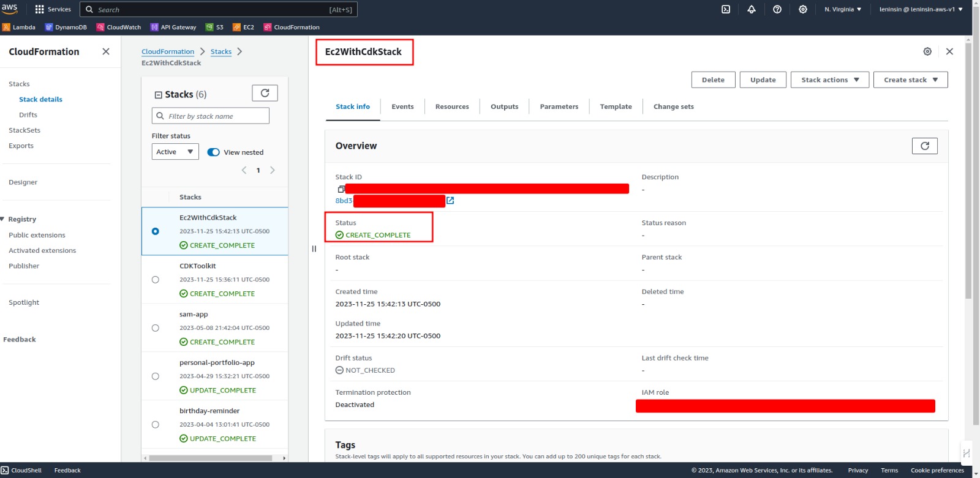Image resolution: width=980 pixels, height=478 pixels.
Task: Click the stacks list horizontal scrollbar
Action: (211, 458)
